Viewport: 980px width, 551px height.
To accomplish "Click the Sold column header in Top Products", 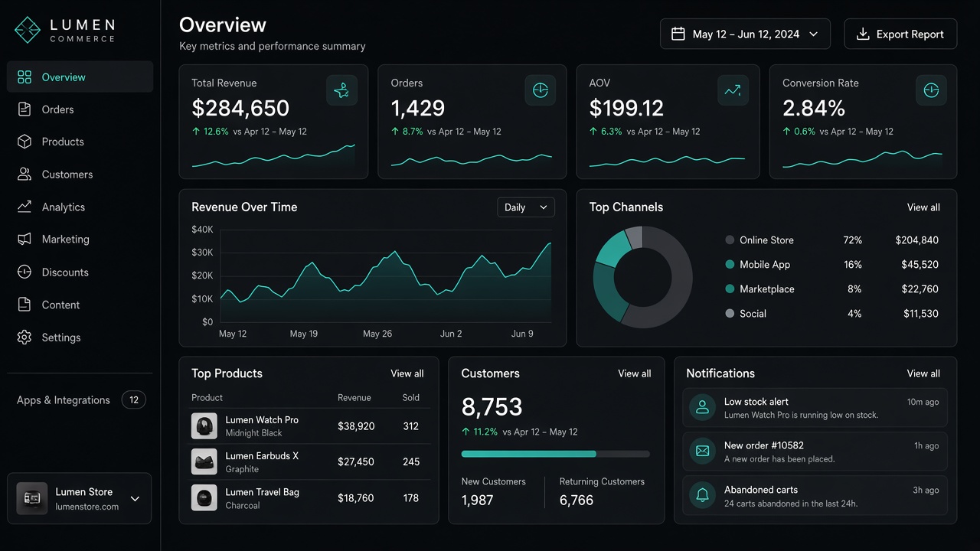I will [x=411, y=398].
